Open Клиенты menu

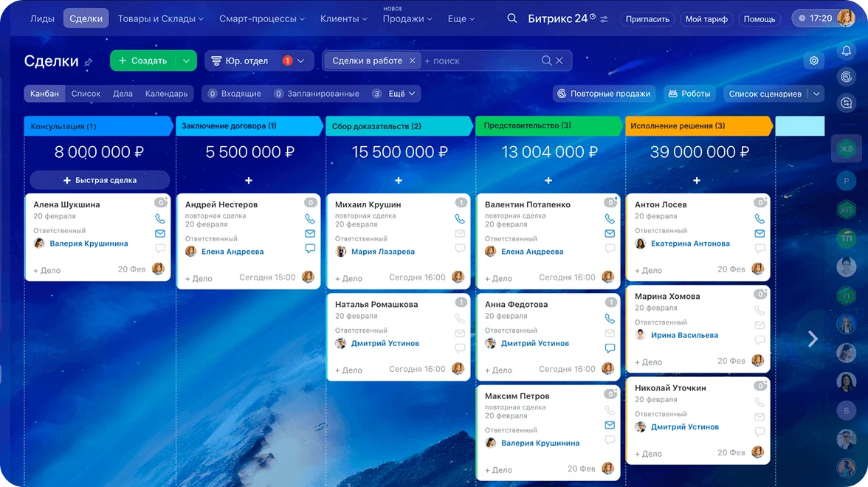pyautogui.click(x=343, y=19)
